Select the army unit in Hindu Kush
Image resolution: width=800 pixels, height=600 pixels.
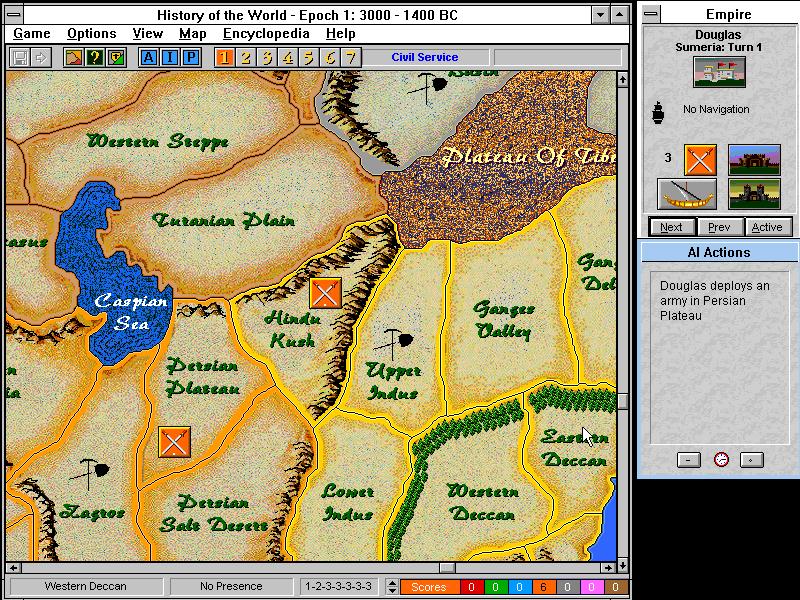click(326, 293)
